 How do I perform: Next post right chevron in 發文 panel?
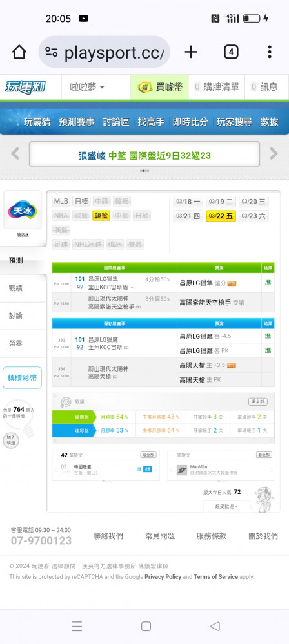pyautogui.click(x=155, y=470)
